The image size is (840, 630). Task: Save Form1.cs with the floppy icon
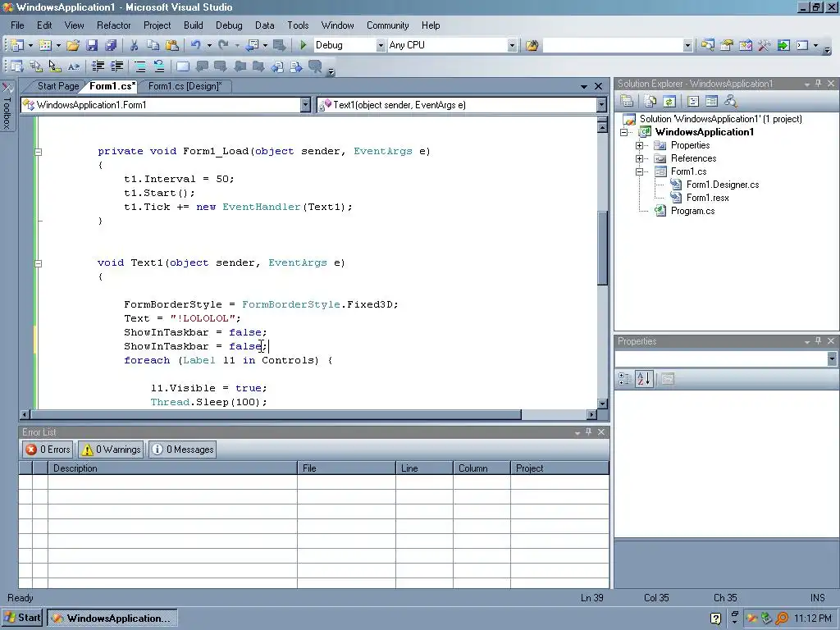pos(92,46)
